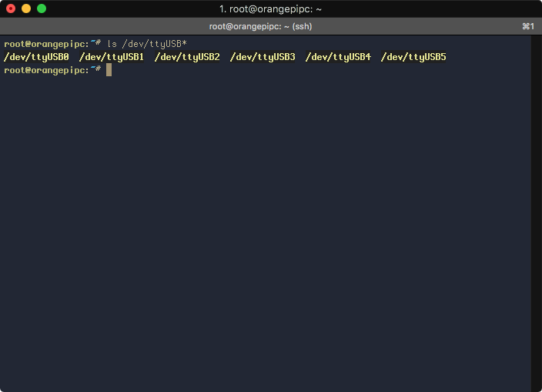
Task: Click the /dev/ttyUSB3 output entry
Action: 263,57
